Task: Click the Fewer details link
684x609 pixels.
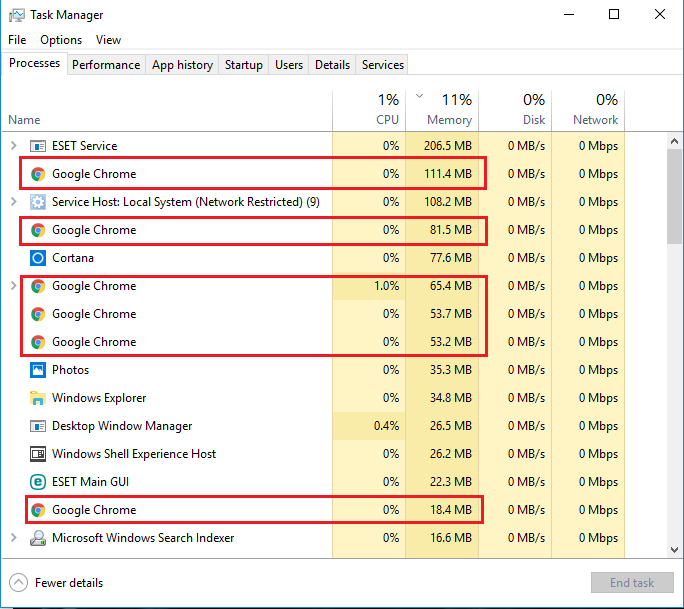Action: tap(69, 583)
